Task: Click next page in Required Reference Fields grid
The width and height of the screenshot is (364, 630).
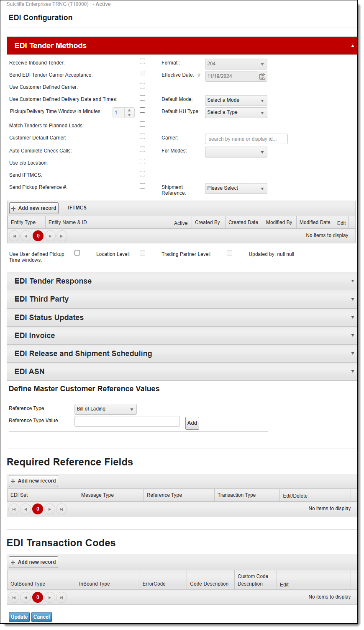Action: (x=49, y=509)
